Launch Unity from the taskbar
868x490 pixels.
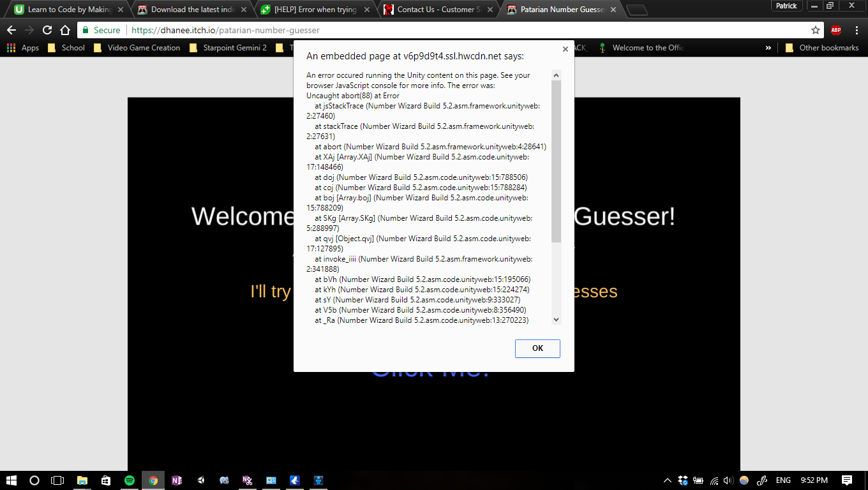coord(200,480)
